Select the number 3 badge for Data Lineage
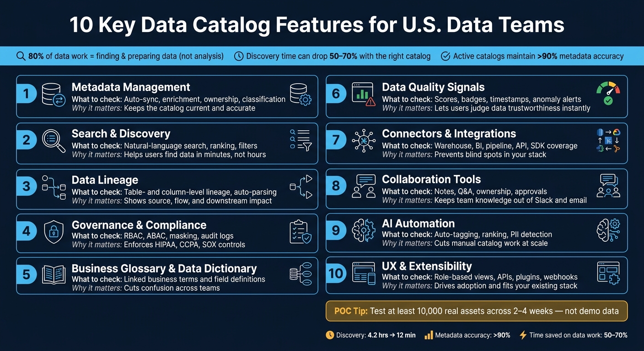Viewport: 644px width, 351px height. (27, 186)
